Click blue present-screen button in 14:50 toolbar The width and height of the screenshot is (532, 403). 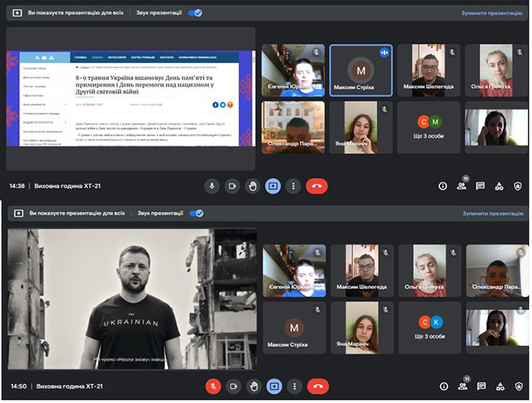click(274, 386)
